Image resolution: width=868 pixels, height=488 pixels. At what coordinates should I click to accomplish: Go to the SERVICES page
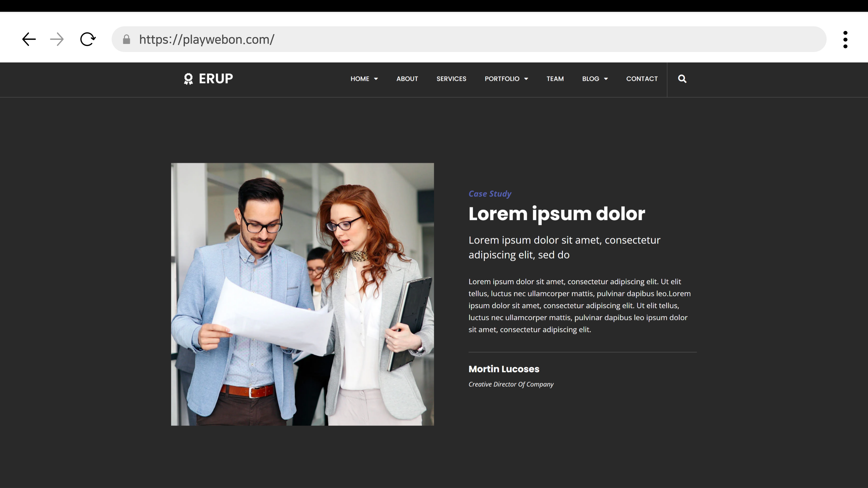tap(451, 79)
